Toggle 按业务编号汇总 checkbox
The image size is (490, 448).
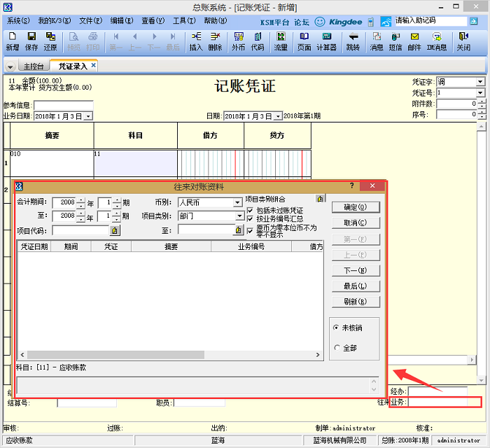251,219
